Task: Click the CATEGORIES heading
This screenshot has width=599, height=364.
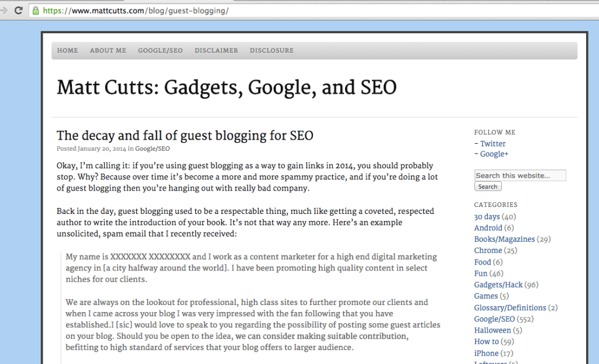Action: (496, 205)
